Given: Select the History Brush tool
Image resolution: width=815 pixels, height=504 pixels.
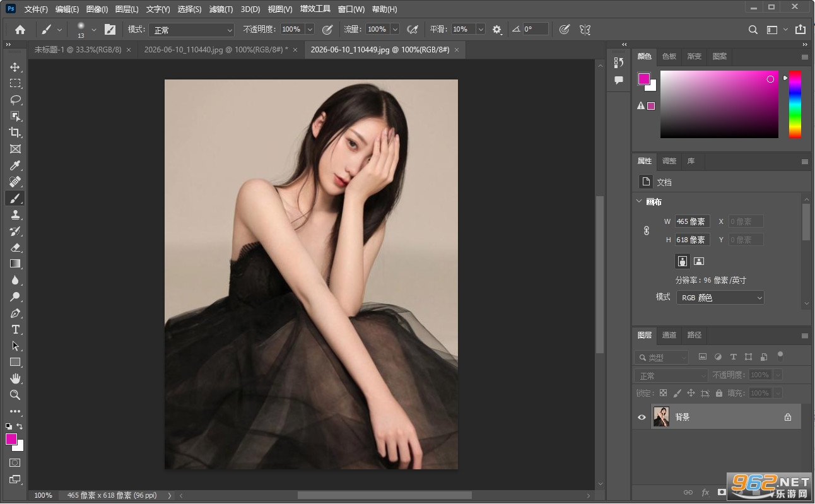Looking at the screenshot, I should [x=15, y=231].
